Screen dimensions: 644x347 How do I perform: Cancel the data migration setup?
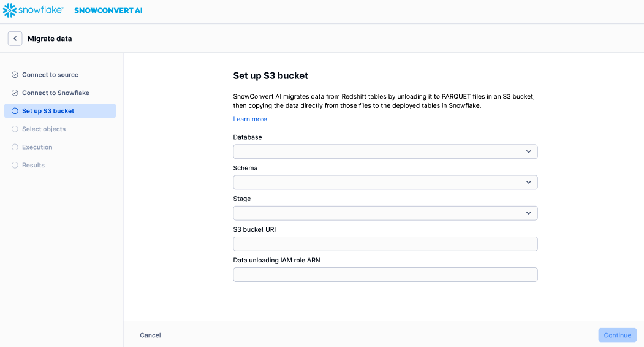click(150, 335)
